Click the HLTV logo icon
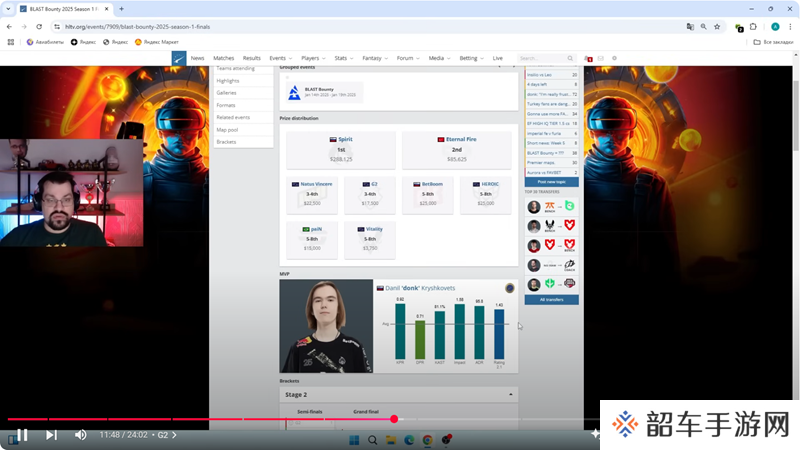The width and height of the screenshot is (800, 450). [x=178, y=58]
